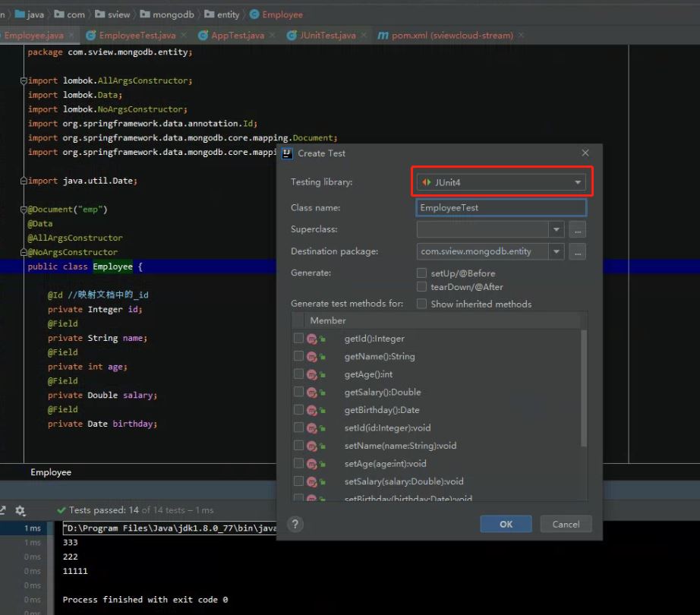Screen dimensions: 700x615
Task: Browse for Superclass with ellipsis button
Action: coord(577,229)
